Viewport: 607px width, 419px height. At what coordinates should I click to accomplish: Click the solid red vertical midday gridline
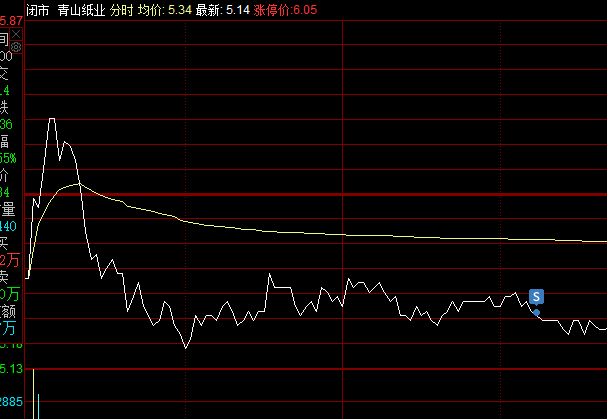pos(342,150)
